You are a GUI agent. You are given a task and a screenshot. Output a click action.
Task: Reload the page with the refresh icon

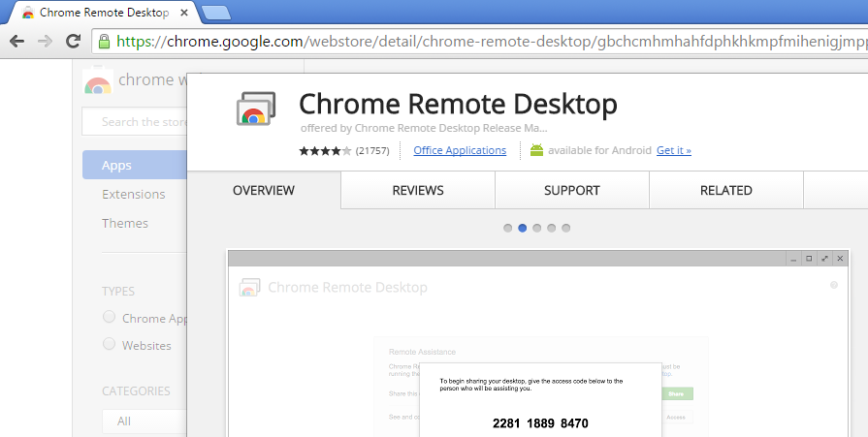pyautogui.click(x=73, y=41)
